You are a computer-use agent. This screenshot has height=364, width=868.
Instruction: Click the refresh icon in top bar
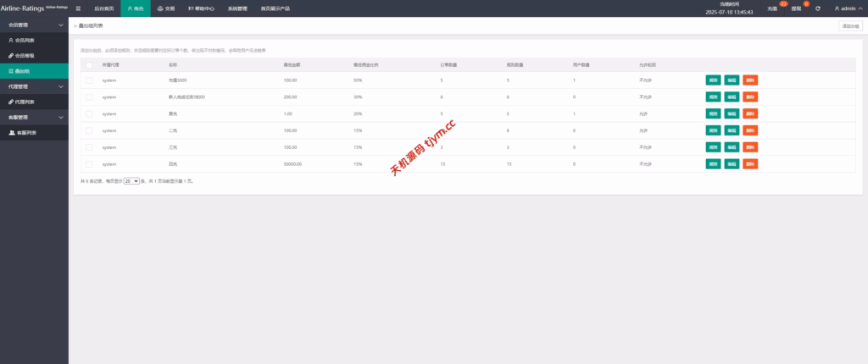[817, 8]
